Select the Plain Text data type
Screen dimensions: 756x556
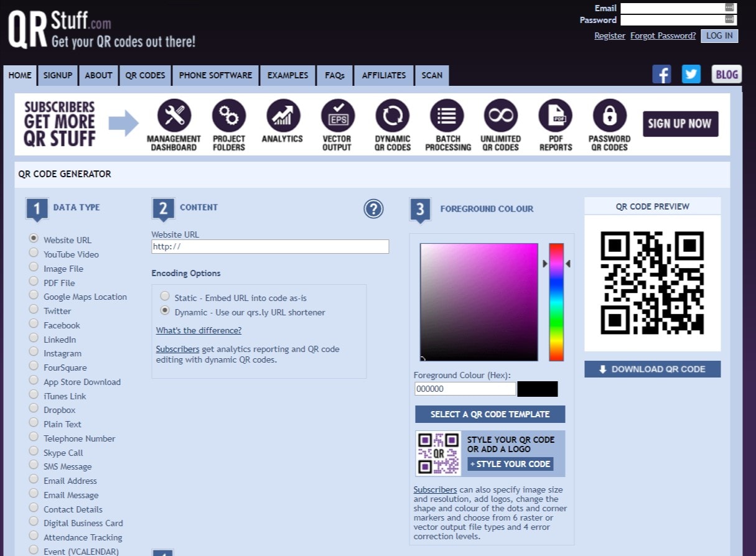click(34, 422)
